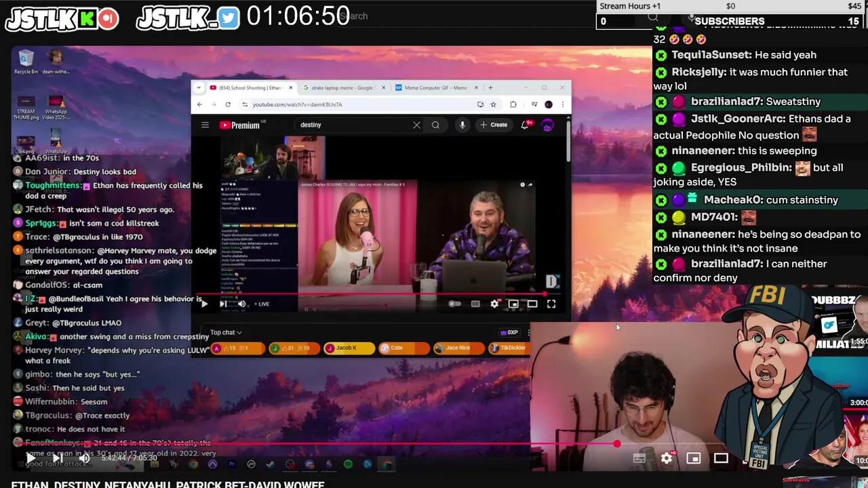Open the Cate super chat chip
868x488 pixels.
coord(403,348)
